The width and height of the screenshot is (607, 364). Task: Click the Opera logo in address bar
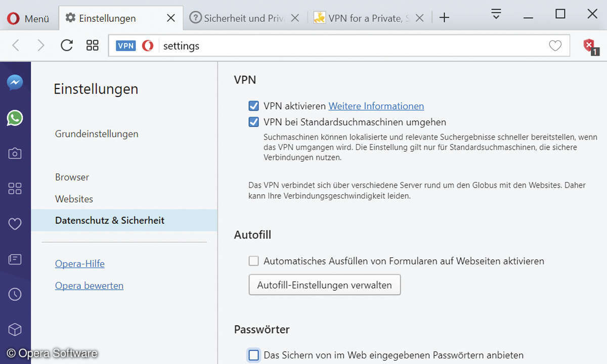[x=148, y=45]
